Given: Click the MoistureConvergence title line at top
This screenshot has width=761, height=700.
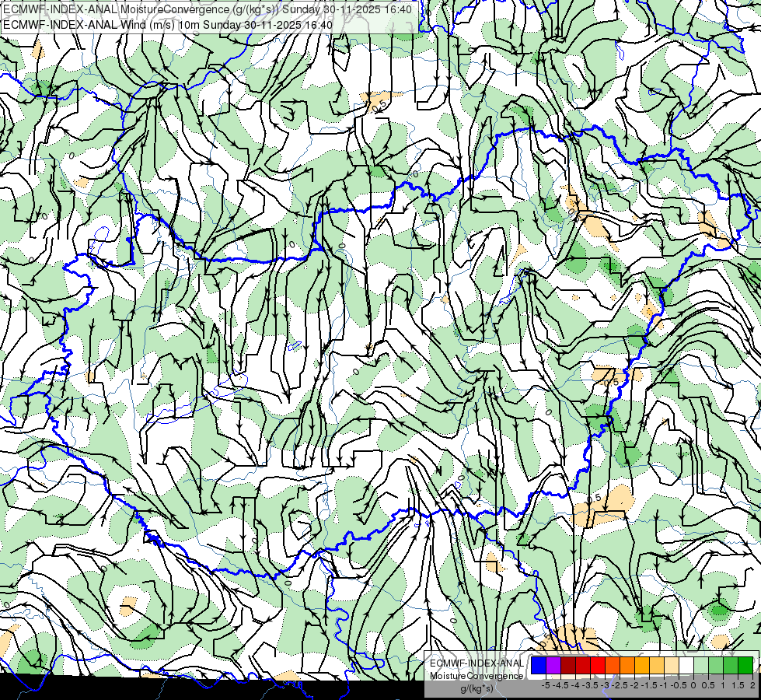Looking at the screenshot, I should (208, 9).
